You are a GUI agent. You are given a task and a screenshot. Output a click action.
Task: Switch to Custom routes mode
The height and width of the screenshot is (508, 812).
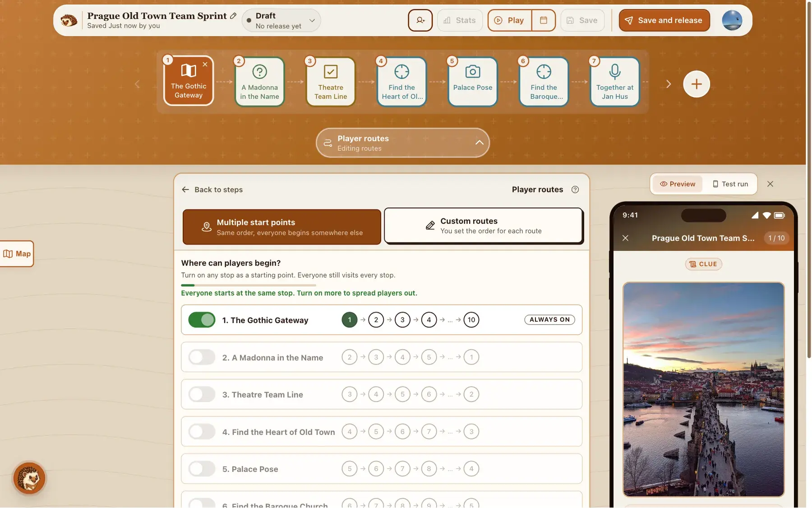483,225
